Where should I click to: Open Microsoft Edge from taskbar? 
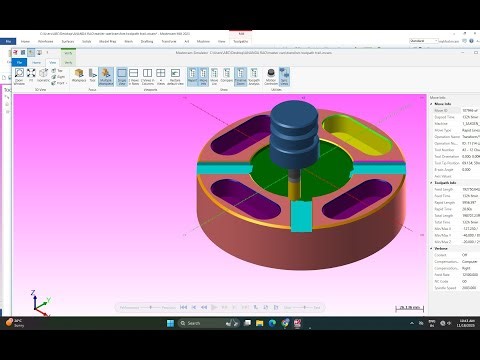pos(272,323)
